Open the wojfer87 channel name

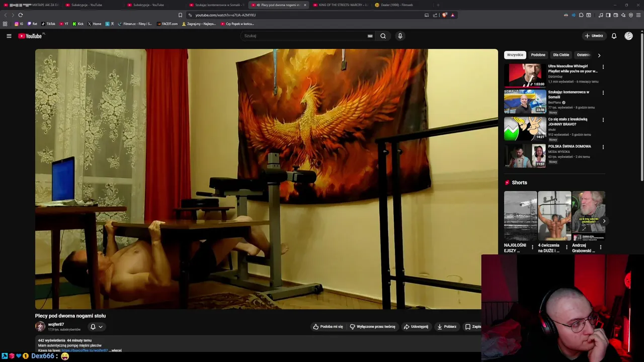pyautogui.click(x=56, y=324)
